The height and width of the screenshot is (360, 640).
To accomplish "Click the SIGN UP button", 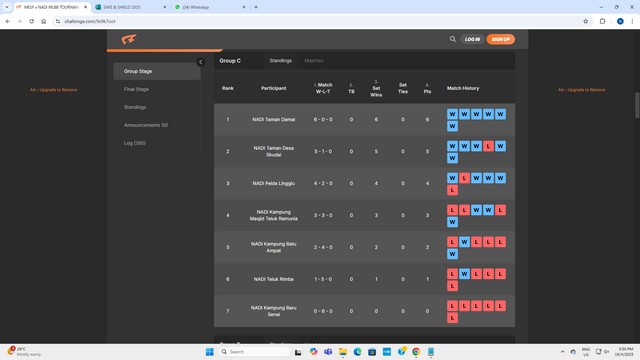I will 501,39.
